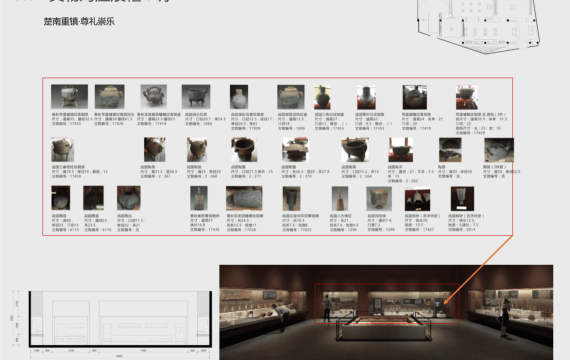570x360 pixels.
Task: Click the heading text 楚南重镇·尊礼崇乐
Action: coord(79,21)
